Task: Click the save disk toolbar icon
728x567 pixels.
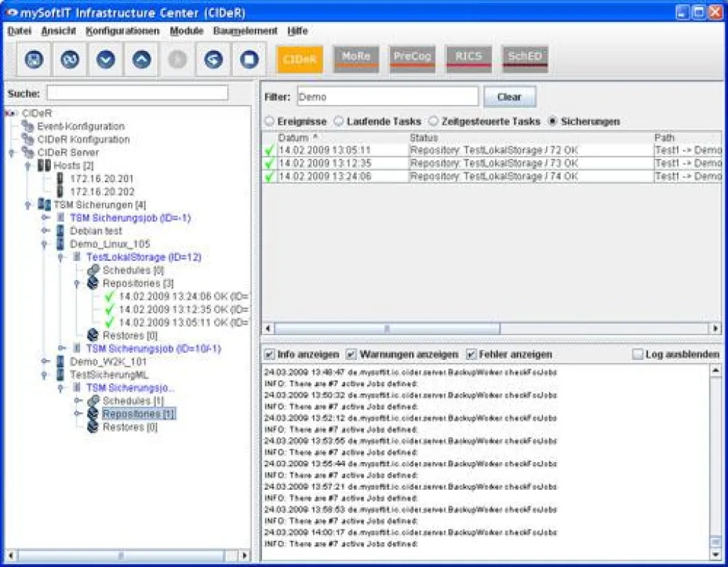Action: pos(34,60)
